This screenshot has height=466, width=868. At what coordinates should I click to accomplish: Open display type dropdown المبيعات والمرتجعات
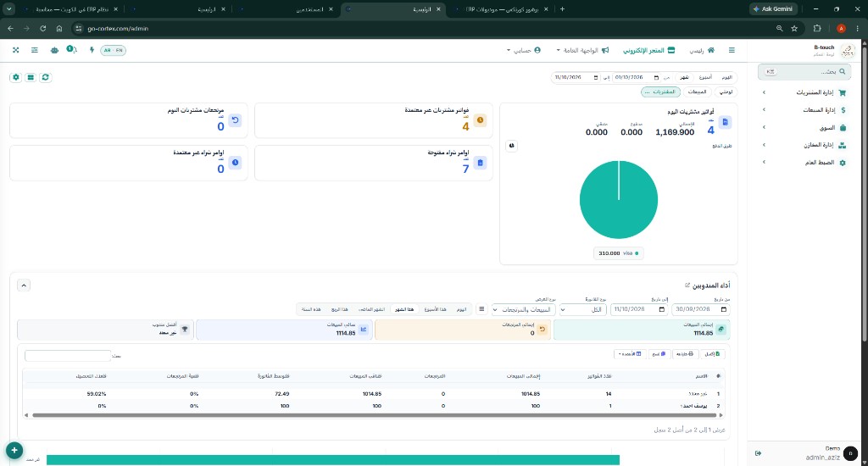coord(524,310)
